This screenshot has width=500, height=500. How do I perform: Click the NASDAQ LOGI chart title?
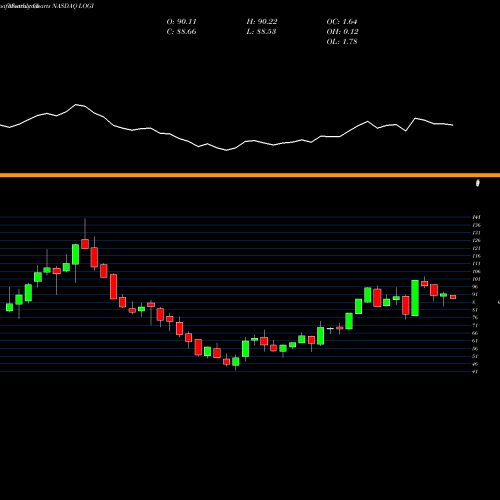pyautogui.click(x=73, y=6)
